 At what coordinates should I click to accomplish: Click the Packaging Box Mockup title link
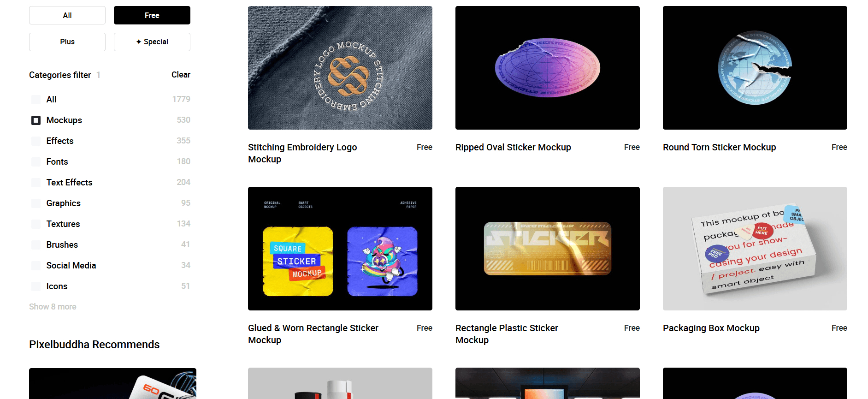coord(711,328)
